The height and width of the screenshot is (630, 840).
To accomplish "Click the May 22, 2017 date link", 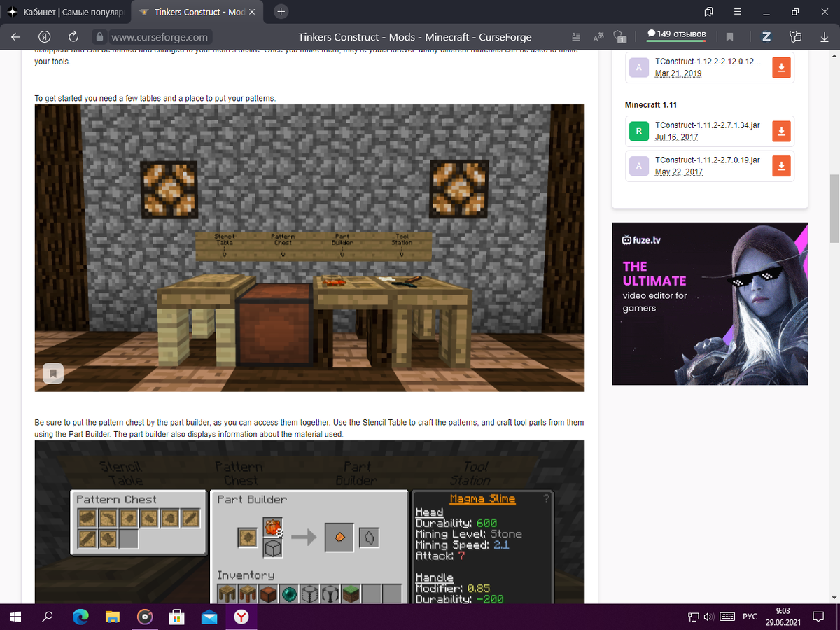I will pyautogui.click(x=679, y=171).
